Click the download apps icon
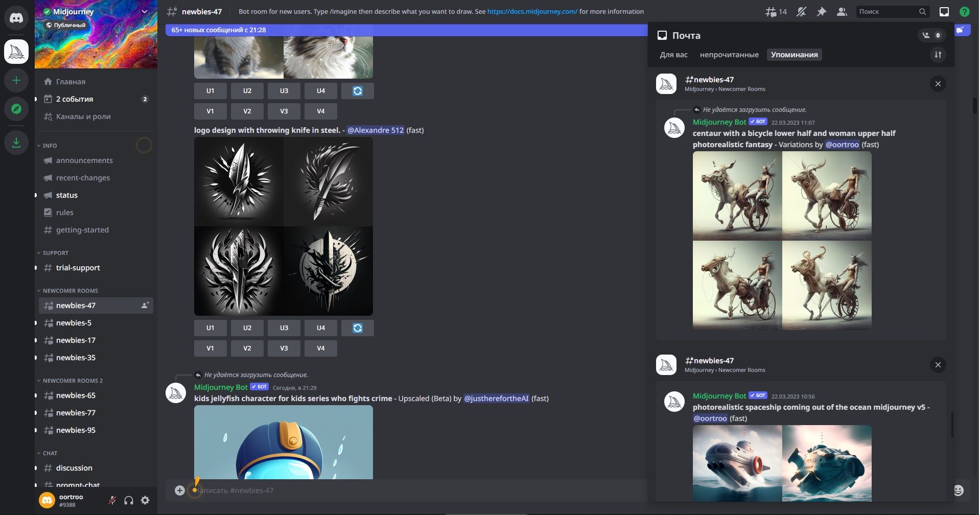The image size is (980, 515). coord(16,143)
